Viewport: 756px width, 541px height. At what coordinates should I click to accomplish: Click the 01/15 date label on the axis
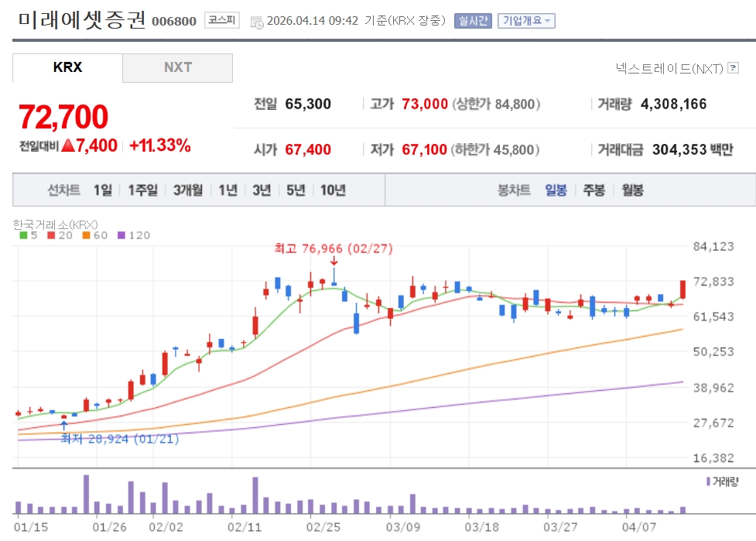click(x=31, y=527)
